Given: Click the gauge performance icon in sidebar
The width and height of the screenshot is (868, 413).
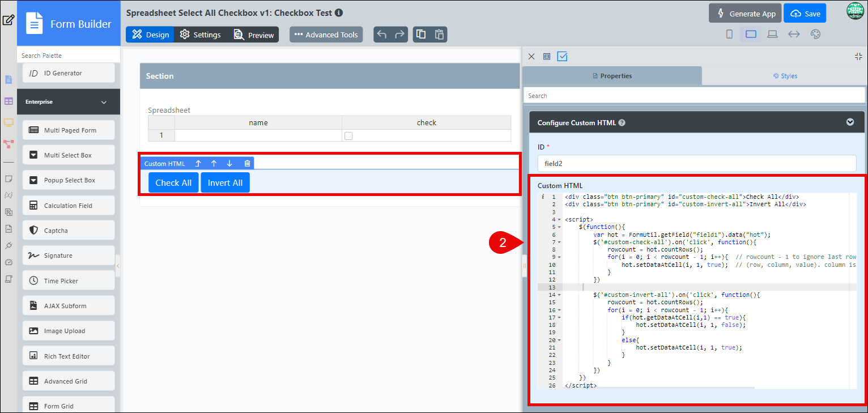Looking at the screenshot, I should coord(8,262).
